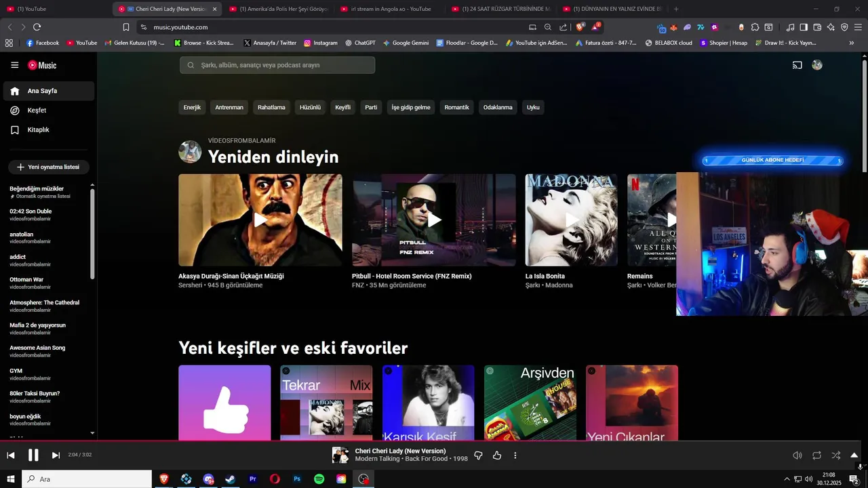Switch to 24 Saat Rüzgar Türbininde tab
This screenshot has width=868, height=488.
[x=500, y=9]
